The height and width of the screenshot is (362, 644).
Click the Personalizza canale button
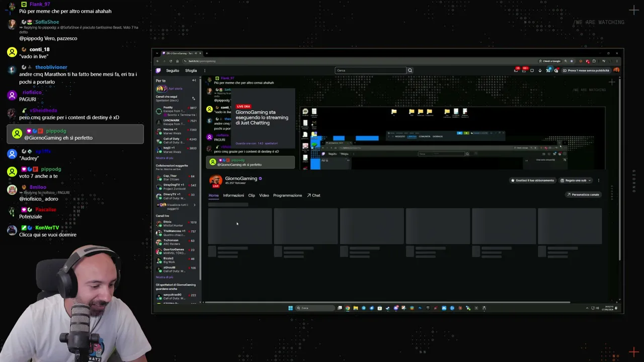(x=583, y=195)
